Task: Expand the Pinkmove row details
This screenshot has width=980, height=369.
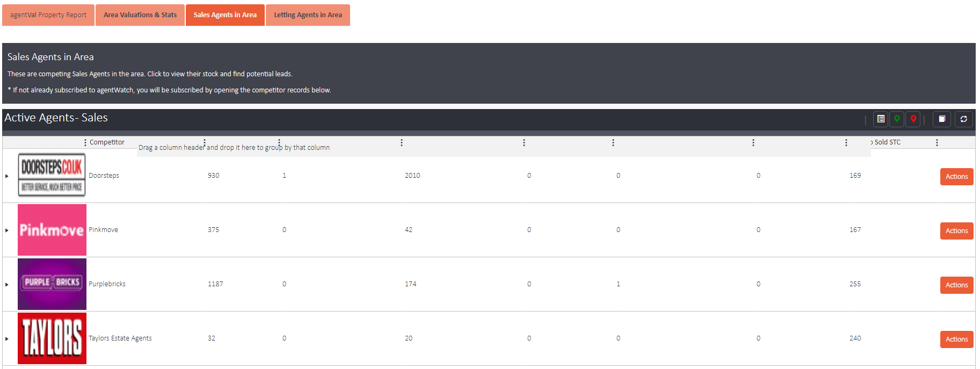Action: [x=7, y=230]
